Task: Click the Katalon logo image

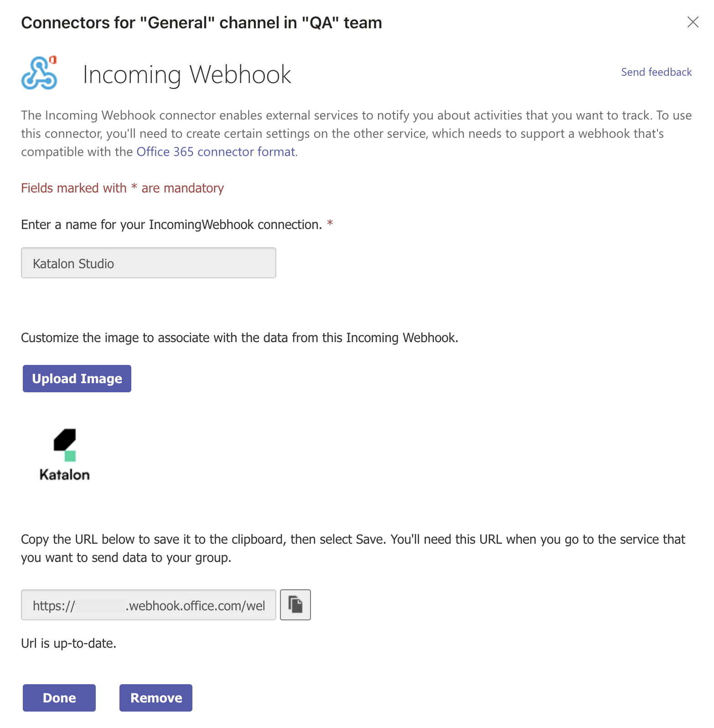Action: (65, 454)
